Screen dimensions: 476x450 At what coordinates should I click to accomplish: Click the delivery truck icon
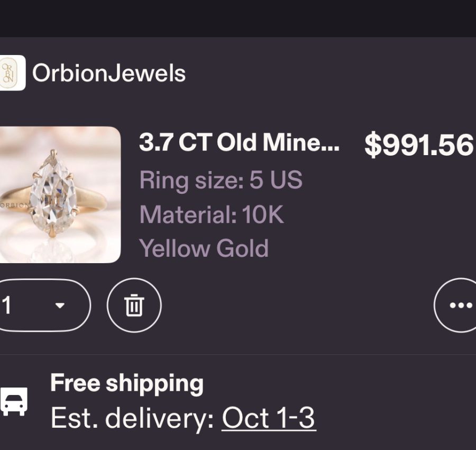14,402
